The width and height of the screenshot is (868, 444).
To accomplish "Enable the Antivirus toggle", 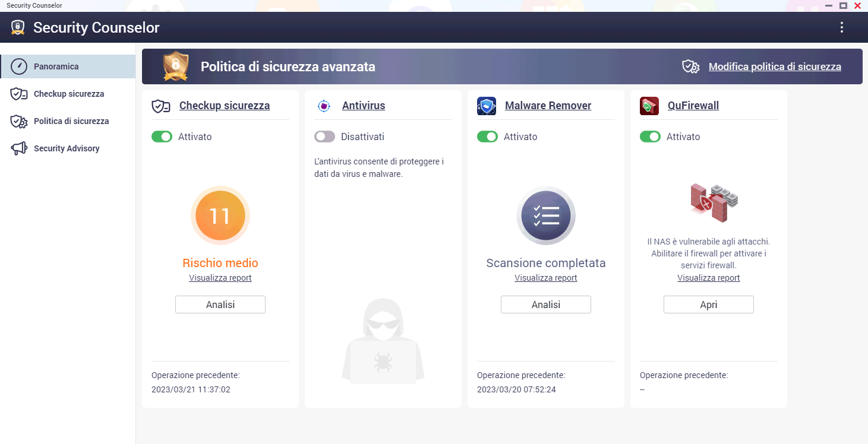I will point(324,137).
